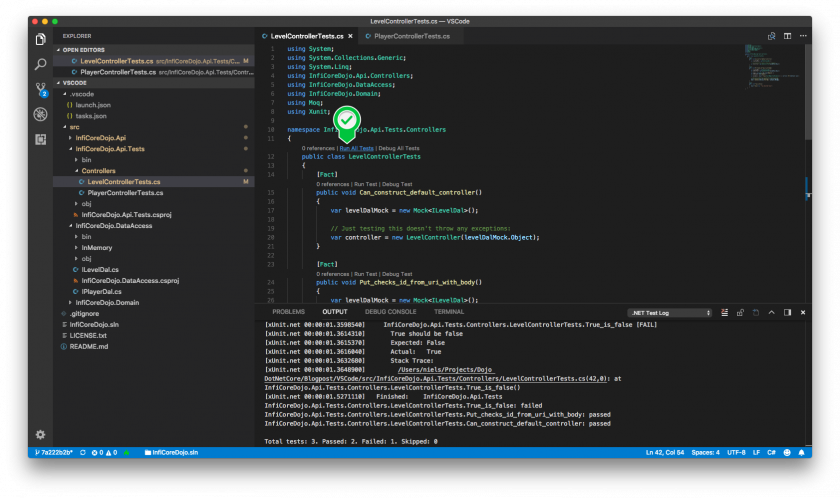Collapse the InfiCoreDojo.DataAccess folder

(x=153, y=226)
